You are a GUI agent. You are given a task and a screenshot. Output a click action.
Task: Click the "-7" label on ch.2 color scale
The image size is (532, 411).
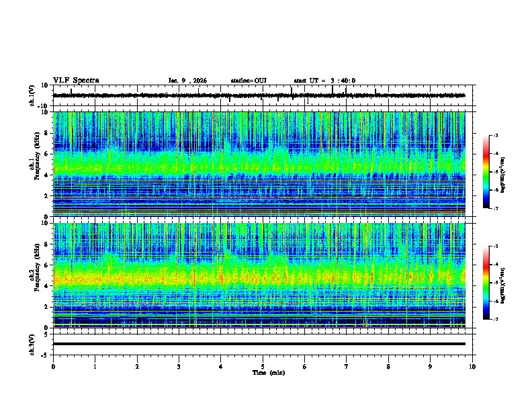pyautogui.click(x=495, y=319)
